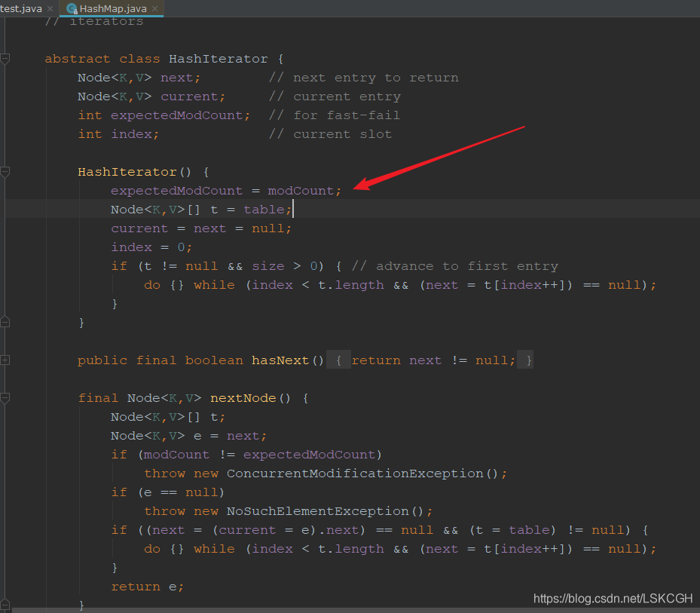Click 'NoSuchElementException' in the throw statement
This screenshot has width=700, height=613.
coord(317,511)
